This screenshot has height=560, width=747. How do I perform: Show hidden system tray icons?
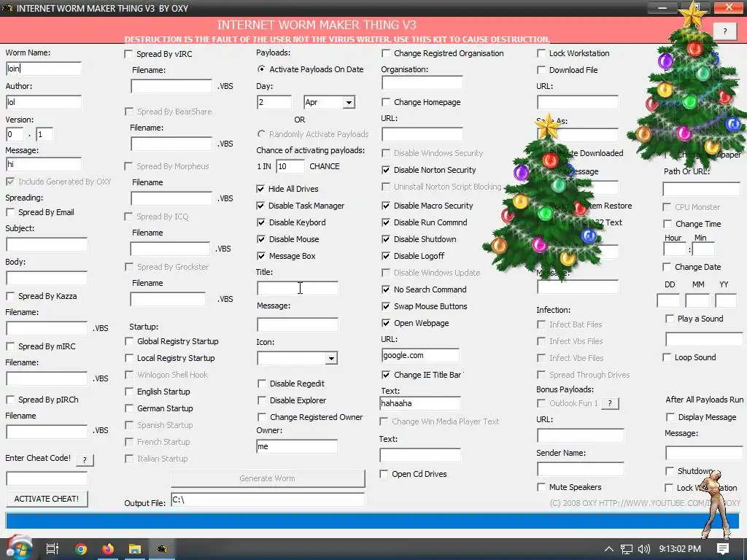(x=609, y=549)
